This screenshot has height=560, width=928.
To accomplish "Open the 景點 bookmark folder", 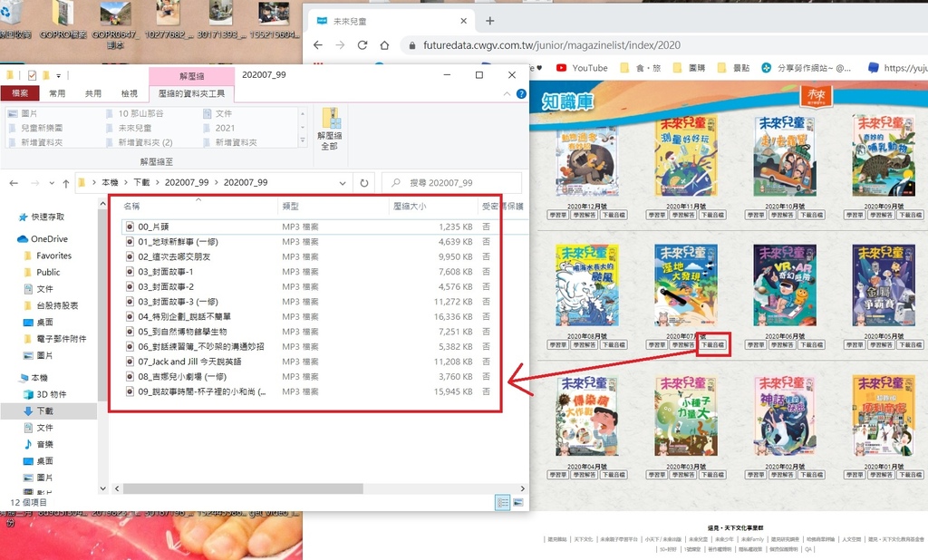I will [733, 68].
